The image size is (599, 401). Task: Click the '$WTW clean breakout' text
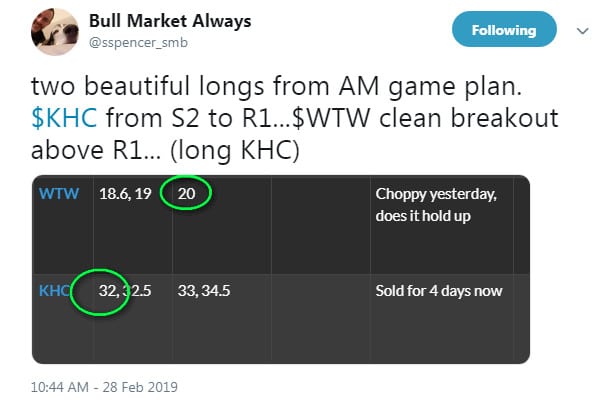(425, 118)
